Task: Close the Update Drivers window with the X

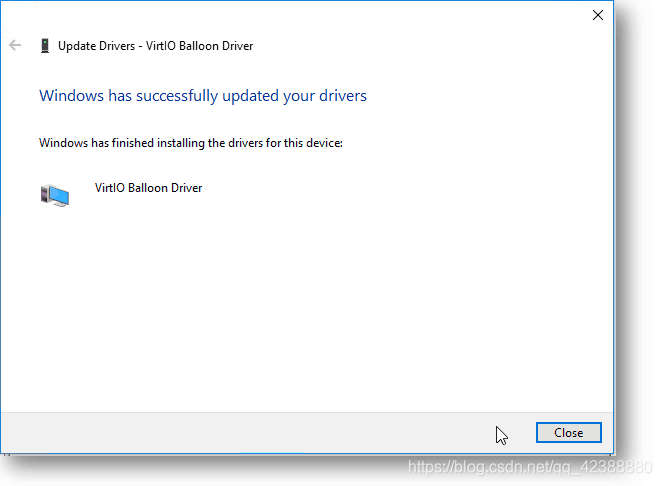Action: tap(597, 15)
